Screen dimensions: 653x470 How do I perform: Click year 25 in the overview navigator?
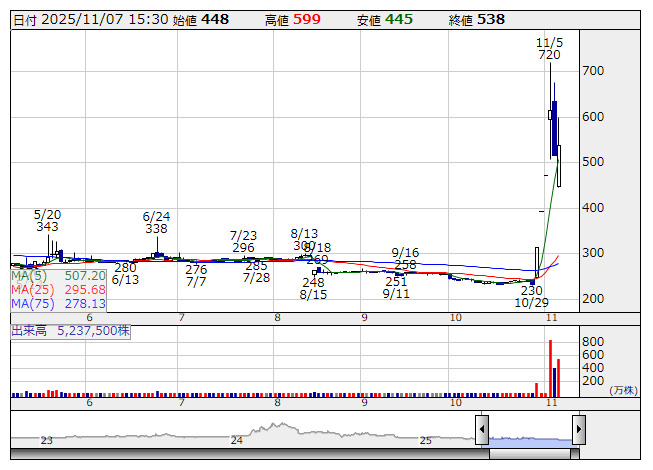coord(425,440)
